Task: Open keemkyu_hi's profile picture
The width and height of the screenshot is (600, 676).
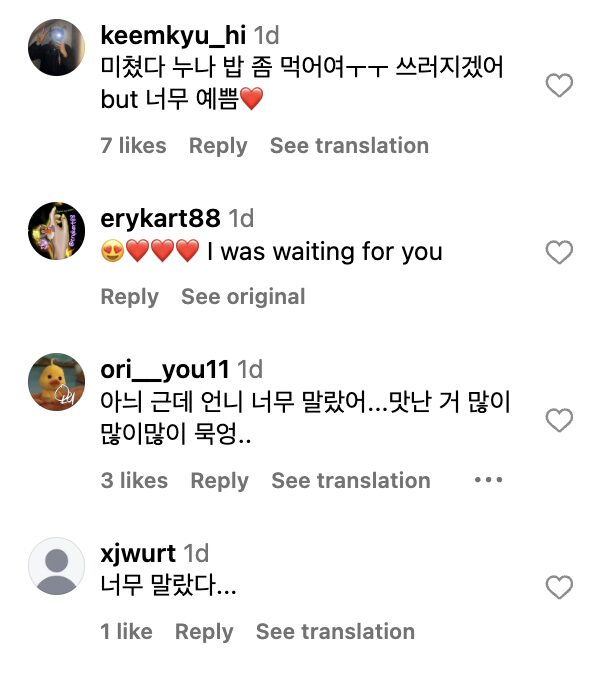Action: tap(56, 47)
